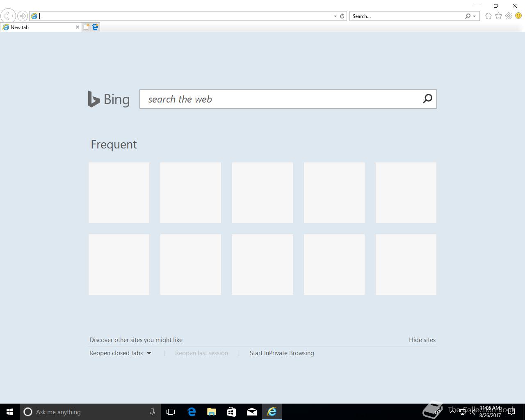This screenshot has height=420, width=525.
Task: Expand Reopen closed tabs dropdown
Action: [121, 353]
